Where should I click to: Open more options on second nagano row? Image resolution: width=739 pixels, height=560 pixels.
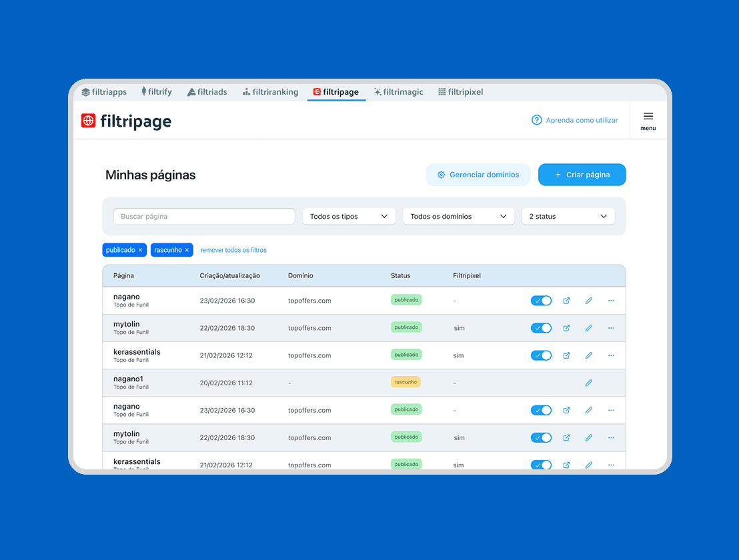click(612, 410)
